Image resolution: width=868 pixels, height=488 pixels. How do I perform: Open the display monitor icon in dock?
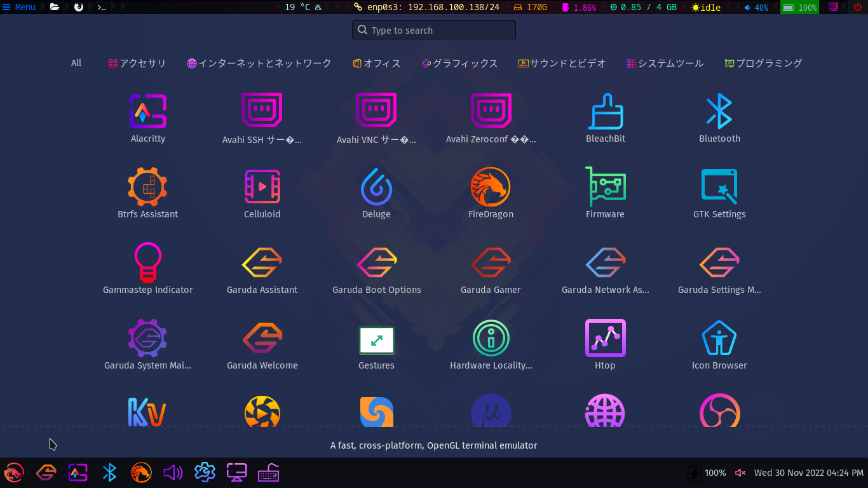236,473
